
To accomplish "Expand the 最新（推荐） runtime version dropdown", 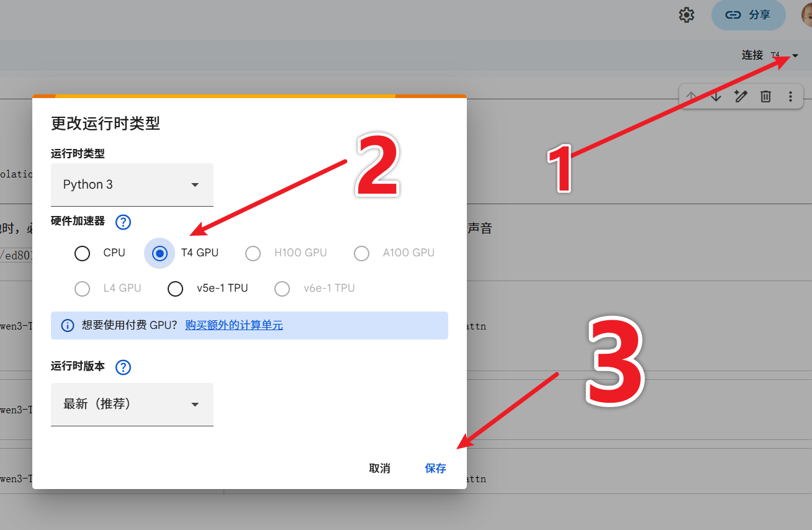I will pos(132,405).
